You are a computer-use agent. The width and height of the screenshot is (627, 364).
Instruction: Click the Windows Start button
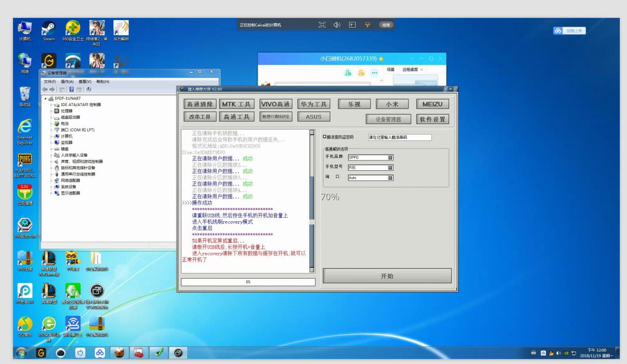[x=21, y=353]
